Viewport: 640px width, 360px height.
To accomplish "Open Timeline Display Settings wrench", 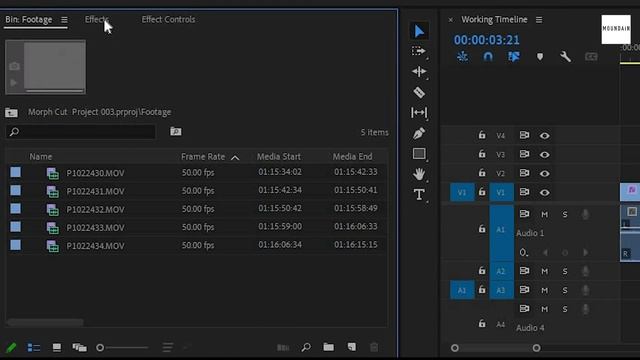I will [x=565, y=57].
